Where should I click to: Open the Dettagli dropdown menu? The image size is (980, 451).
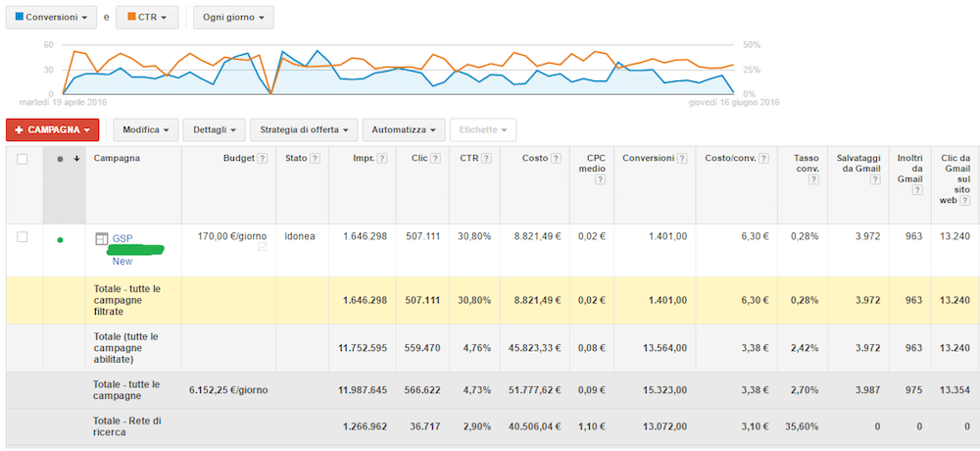[214, 130]
